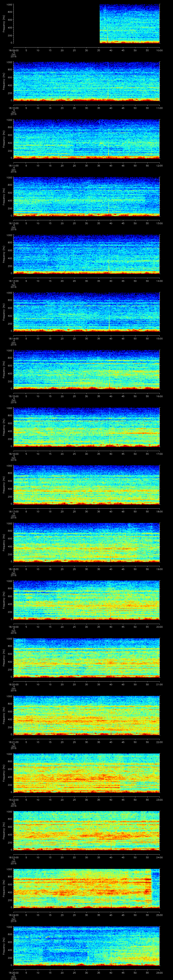Open the spectrogram starting at 18:11:00
Screen dimensions: 173x980
tap(87, 139)
